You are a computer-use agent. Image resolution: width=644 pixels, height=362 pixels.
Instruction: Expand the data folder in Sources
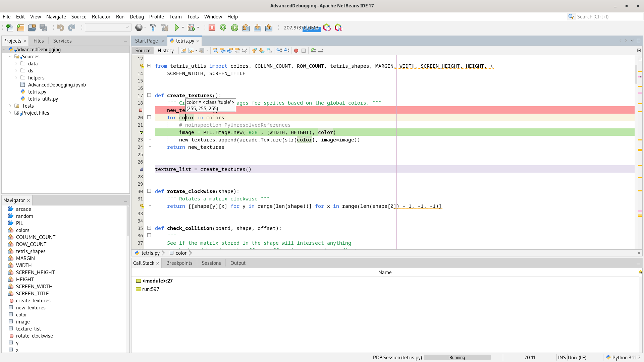16,64
